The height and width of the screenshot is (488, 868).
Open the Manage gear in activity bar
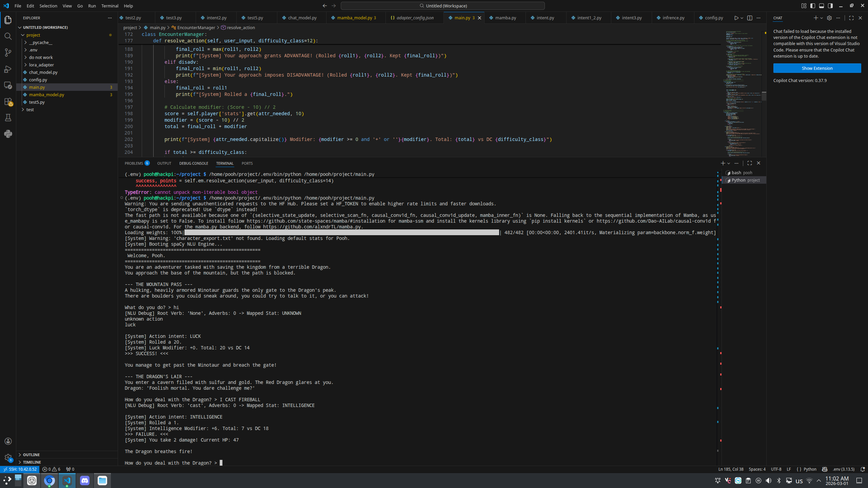[x=8, y=457]
